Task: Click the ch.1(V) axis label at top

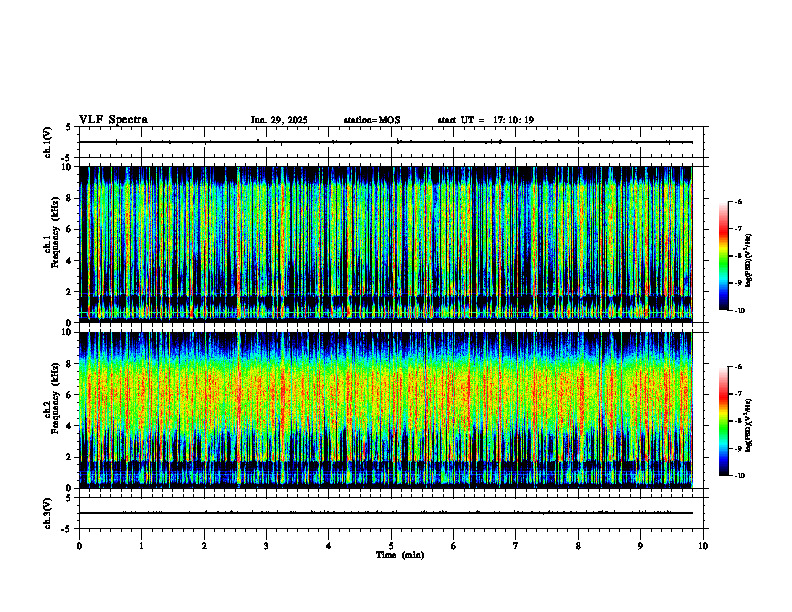Action: (47, 142)
